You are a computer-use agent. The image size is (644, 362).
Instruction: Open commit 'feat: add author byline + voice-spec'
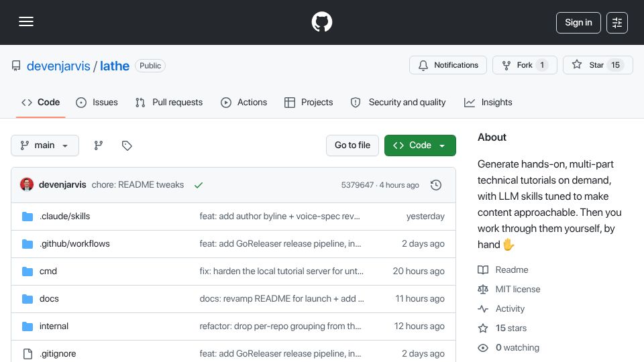pyautogui.click(x=280, y=217)
